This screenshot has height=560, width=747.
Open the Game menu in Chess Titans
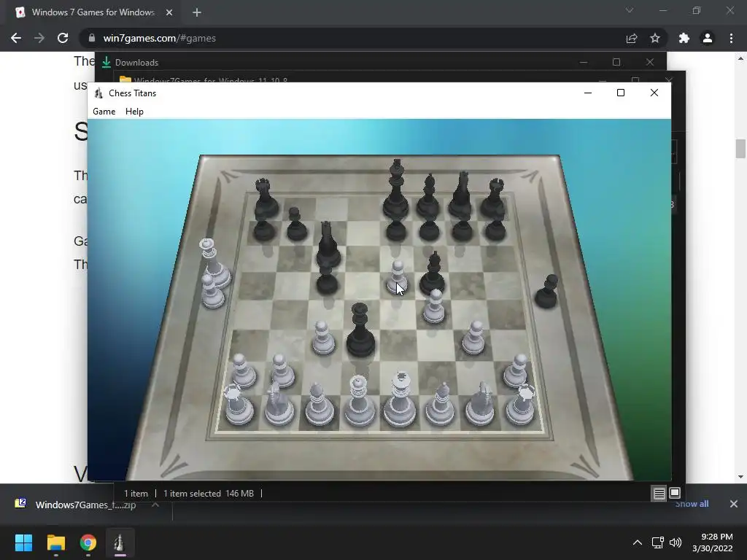(x=104, y=112)
